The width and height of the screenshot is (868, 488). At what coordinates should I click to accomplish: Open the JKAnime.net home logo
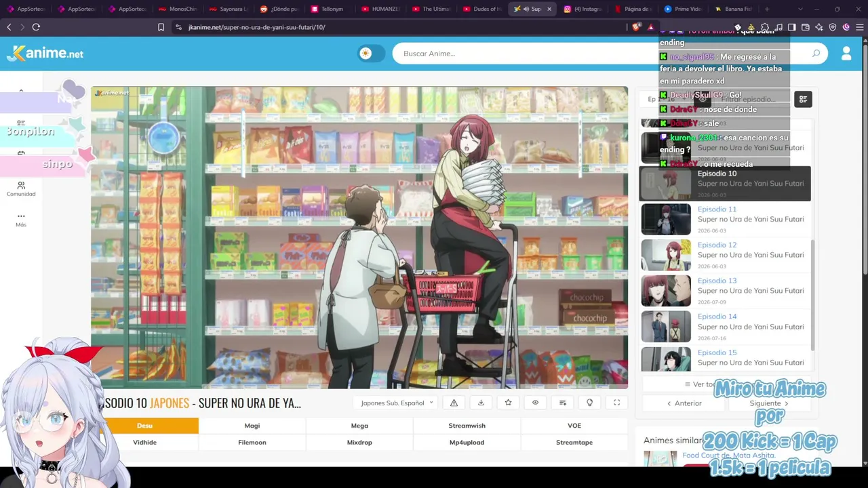pos(45,54)
